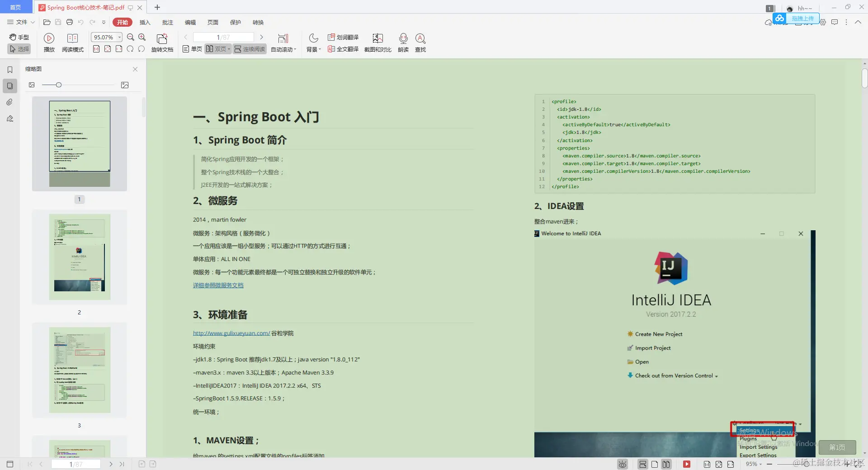This screenshot has width=868, height=470.
Task: Switch to the 插入 ribbon tab
Action: (145, 22)
